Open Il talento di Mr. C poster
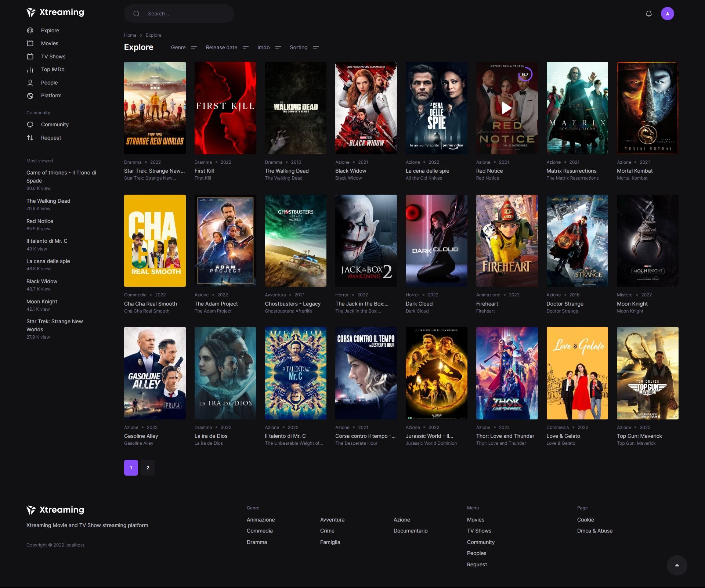The height and width of the screenshot is (588, 705). click(x=296, y=373)
